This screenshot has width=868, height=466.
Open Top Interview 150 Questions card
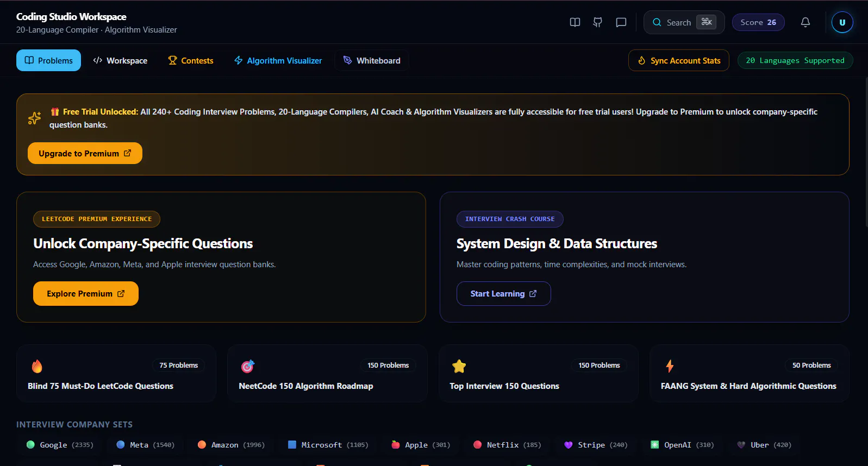538,373
